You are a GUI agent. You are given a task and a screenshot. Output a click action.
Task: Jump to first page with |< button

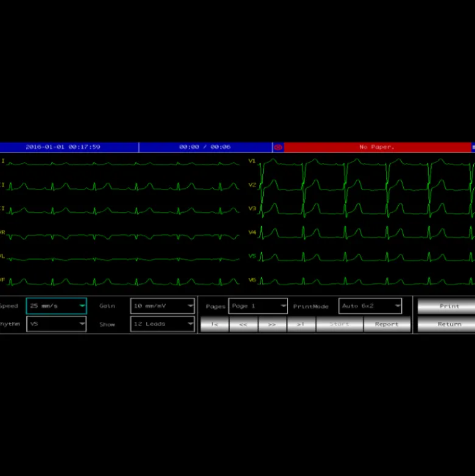point(215,324)
